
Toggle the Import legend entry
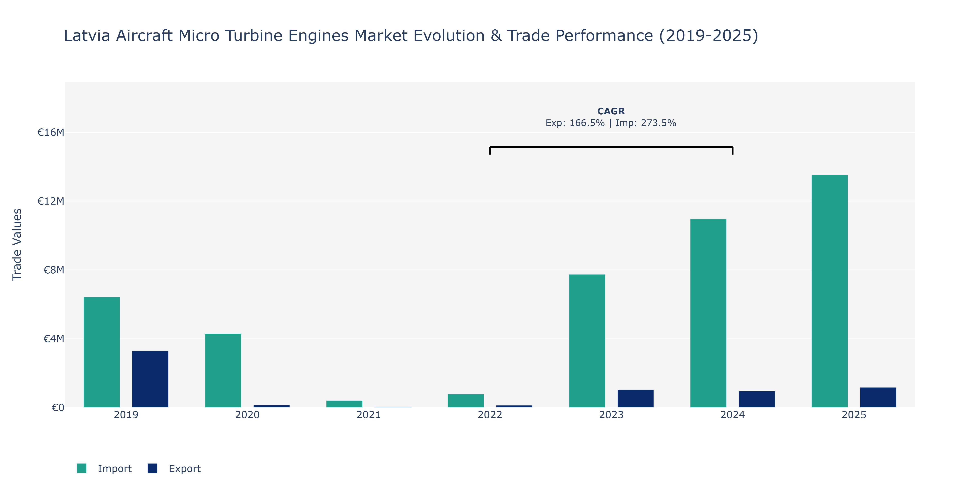click(x=104, y=468)
